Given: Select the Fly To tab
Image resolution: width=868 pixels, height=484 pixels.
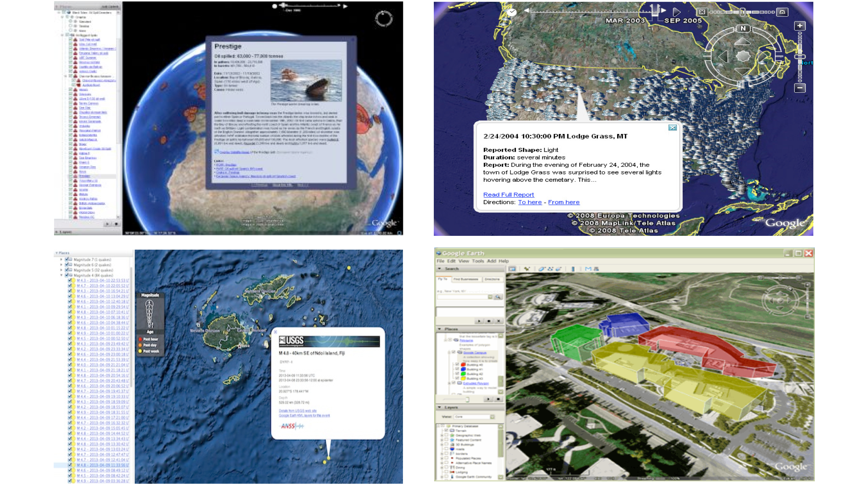Looking at the screenshot, I should (443, 279).
